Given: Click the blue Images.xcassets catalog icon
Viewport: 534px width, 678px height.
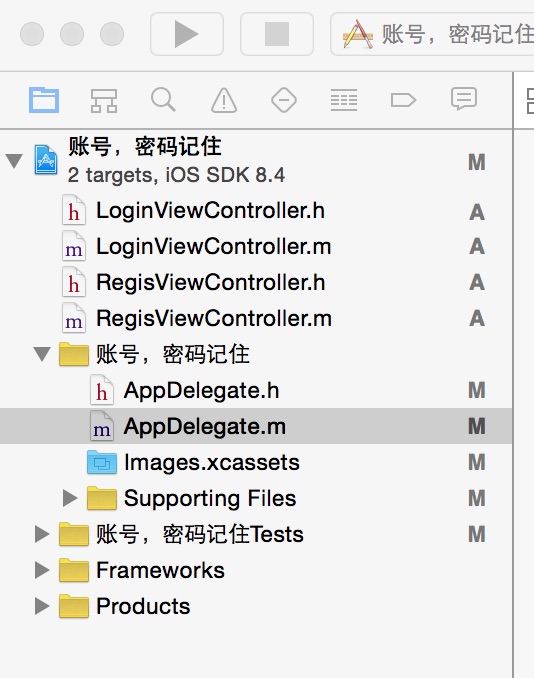Looking at the screenshot, I should coord(102,463).
